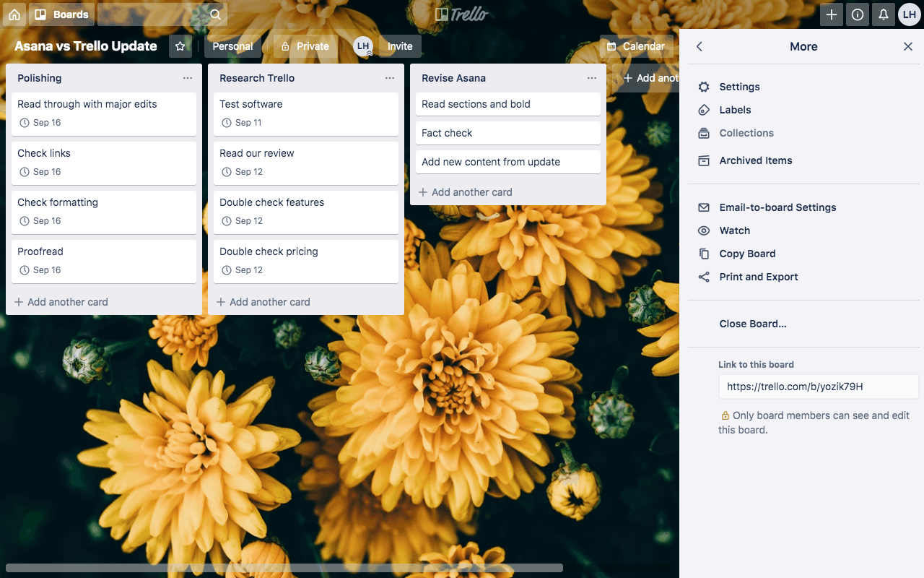Open Research Trello list actions menu
This screenshot has height=578, width=924.
point(390,78)
